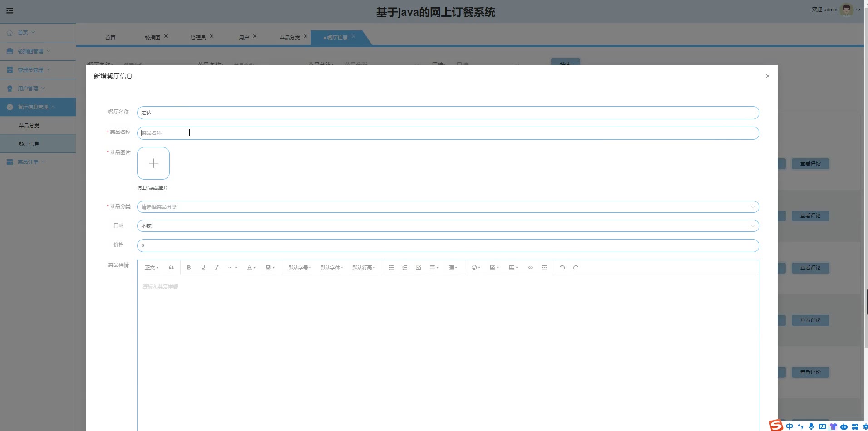The height and width of the screenshot is (431, 868).
Task: Close the 管理员 tab
Action: (212, 36)
